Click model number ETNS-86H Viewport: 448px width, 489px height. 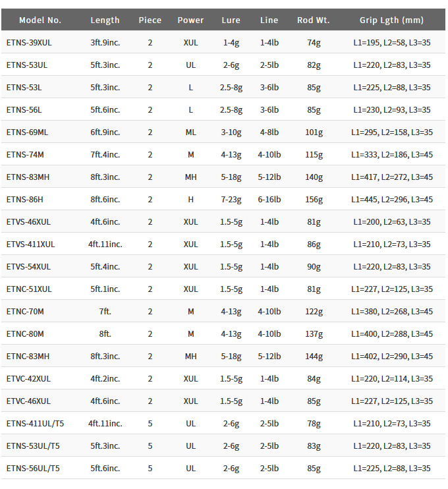pos(24,199)
